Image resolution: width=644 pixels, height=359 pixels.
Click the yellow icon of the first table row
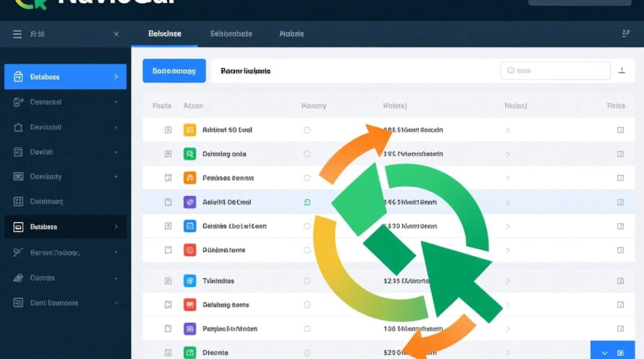190,130
